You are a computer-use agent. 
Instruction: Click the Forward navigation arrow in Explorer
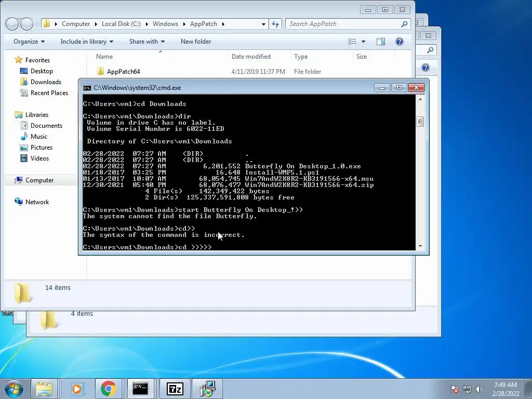pos(26,24)
